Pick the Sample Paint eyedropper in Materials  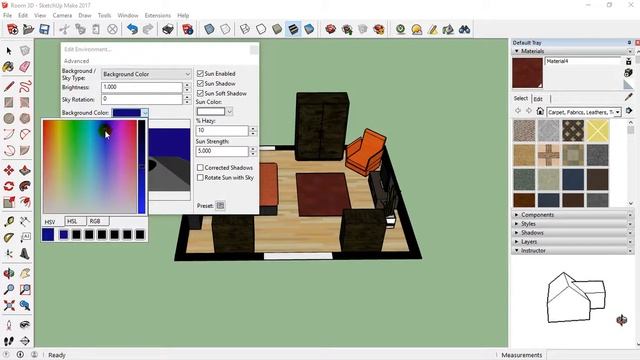coord(629,97)
